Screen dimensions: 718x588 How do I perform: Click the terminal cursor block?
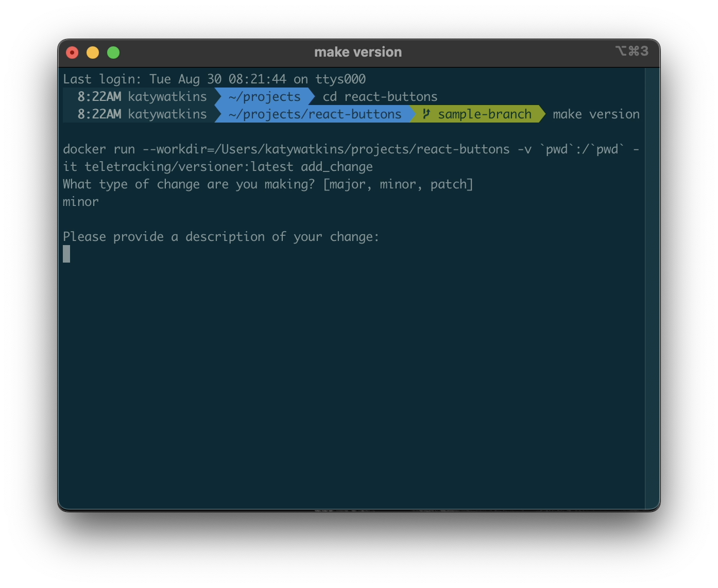pos(66,254)
